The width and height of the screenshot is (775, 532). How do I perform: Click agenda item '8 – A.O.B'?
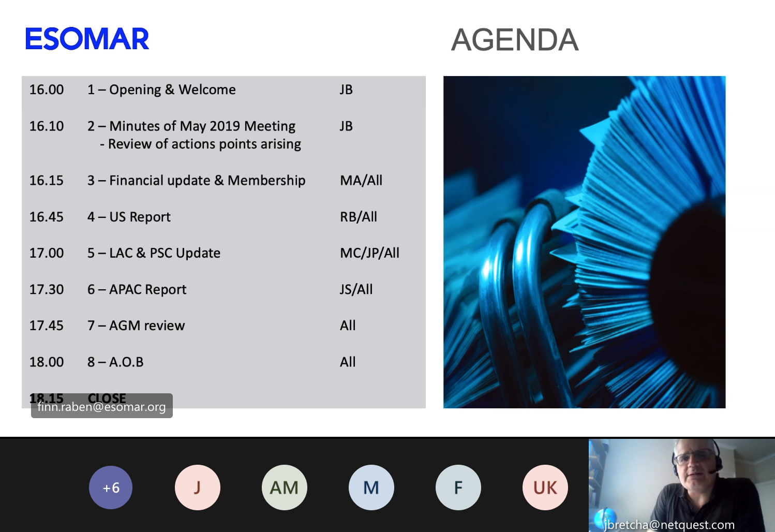pyautogui.click(x=115, y=362)
